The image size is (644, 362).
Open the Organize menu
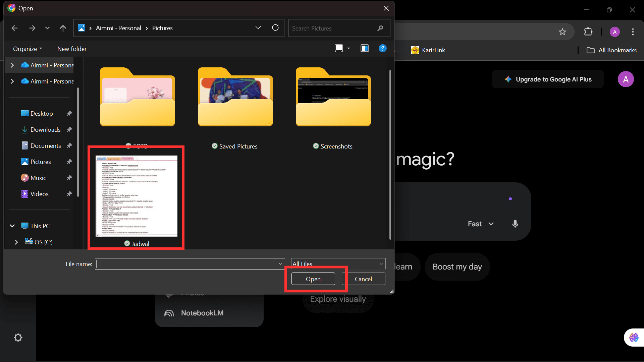pos(28,49)
